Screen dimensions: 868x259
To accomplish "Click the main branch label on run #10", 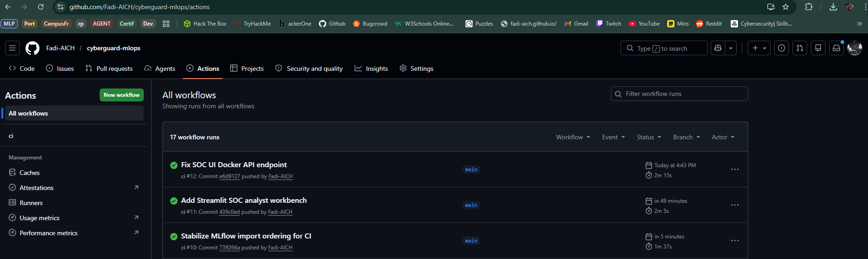I will [x=471, y=241].
